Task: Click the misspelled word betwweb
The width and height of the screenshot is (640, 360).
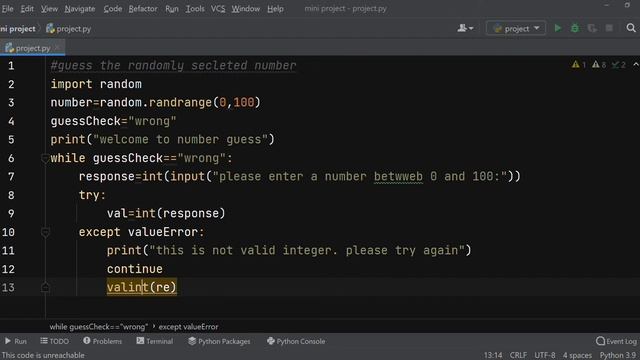Action: tap(398, 176)
